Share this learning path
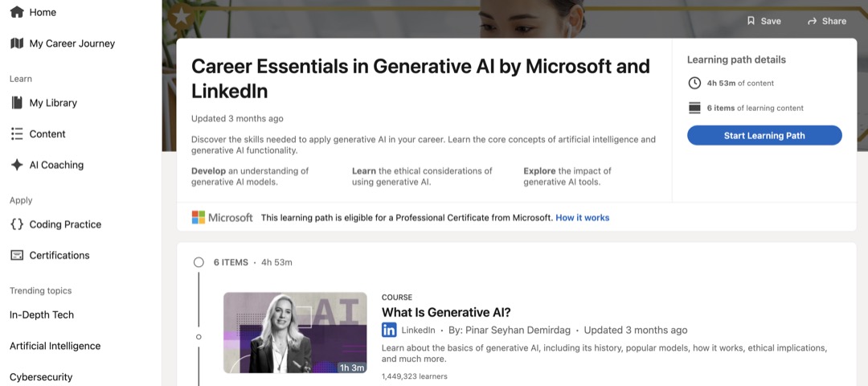 [826, 21]
